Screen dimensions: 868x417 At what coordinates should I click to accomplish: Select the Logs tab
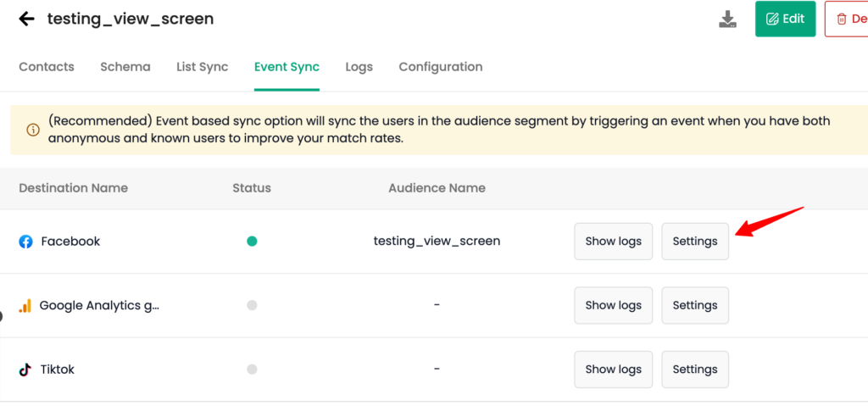point(359,67)
